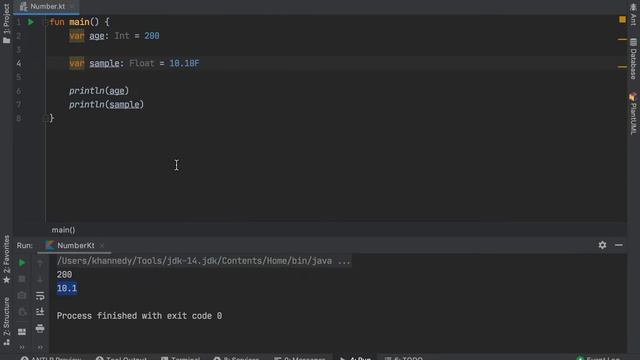Screen dimensions: 640x360
Task: Toggle Soft-Wrap in the Run console
Action: point(40,296)
